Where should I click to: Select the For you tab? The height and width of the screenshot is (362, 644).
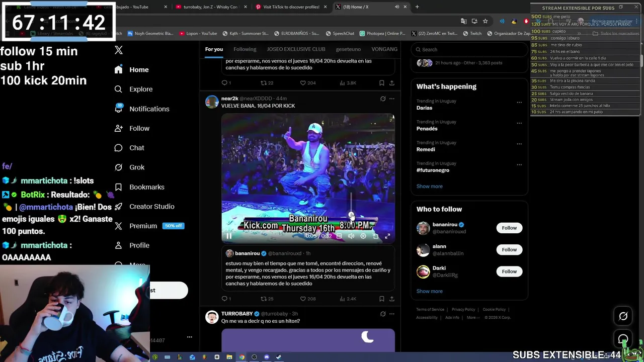[x=214, y=49]
